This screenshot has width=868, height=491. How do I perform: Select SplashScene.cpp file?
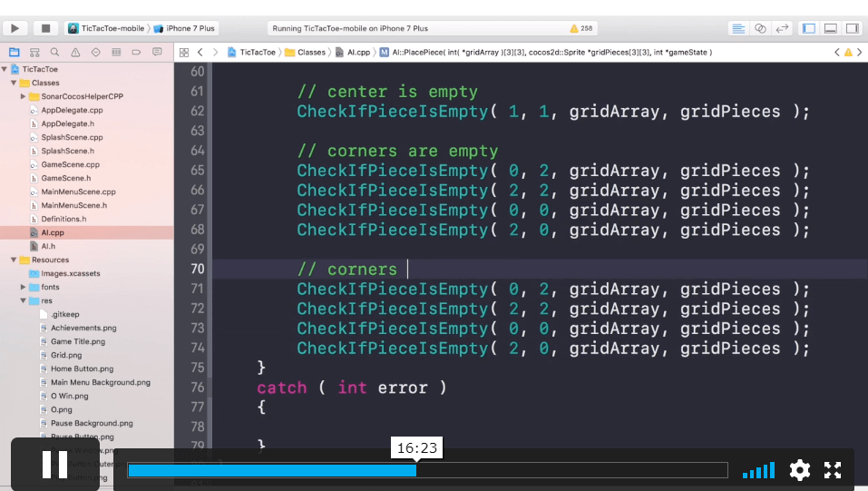pos(72,137)
